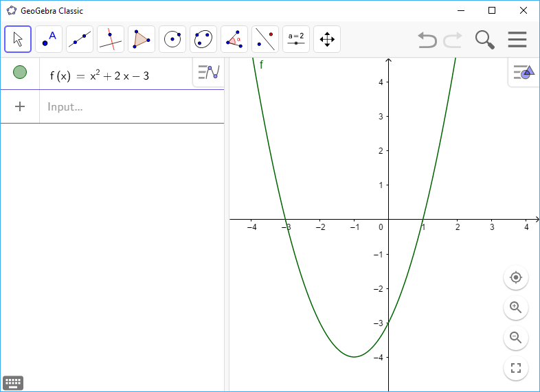This screenshot has height=392, width=540.
Task: Choose the Line through two points tool
Action: (x=80, y=39)
